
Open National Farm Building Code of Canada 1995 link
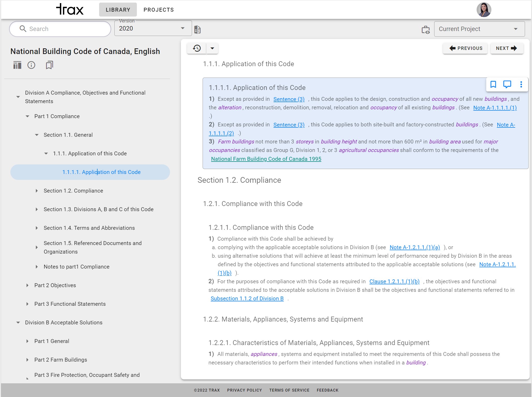(x=266, y=159)
